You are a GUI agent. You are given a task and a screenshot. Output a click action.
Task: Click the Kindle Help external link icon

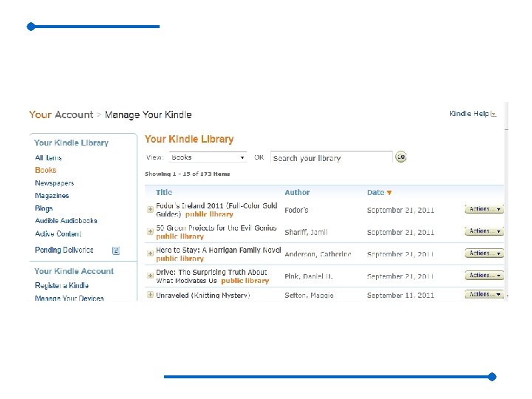click(494, 115)
